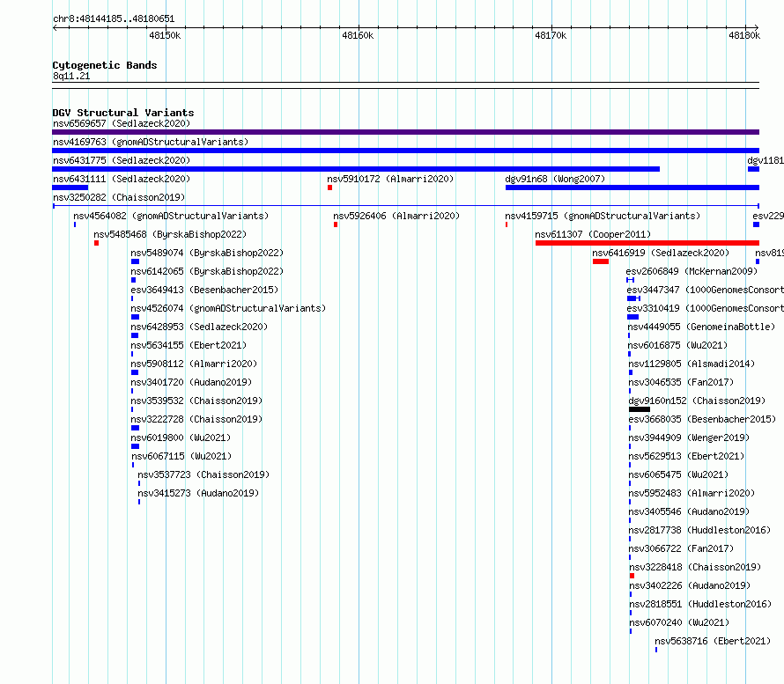Click nsv5634155 (Ebert2021) label
This screenshot has width=784, height=684.
pyautogui.click(x=189, y=345)
